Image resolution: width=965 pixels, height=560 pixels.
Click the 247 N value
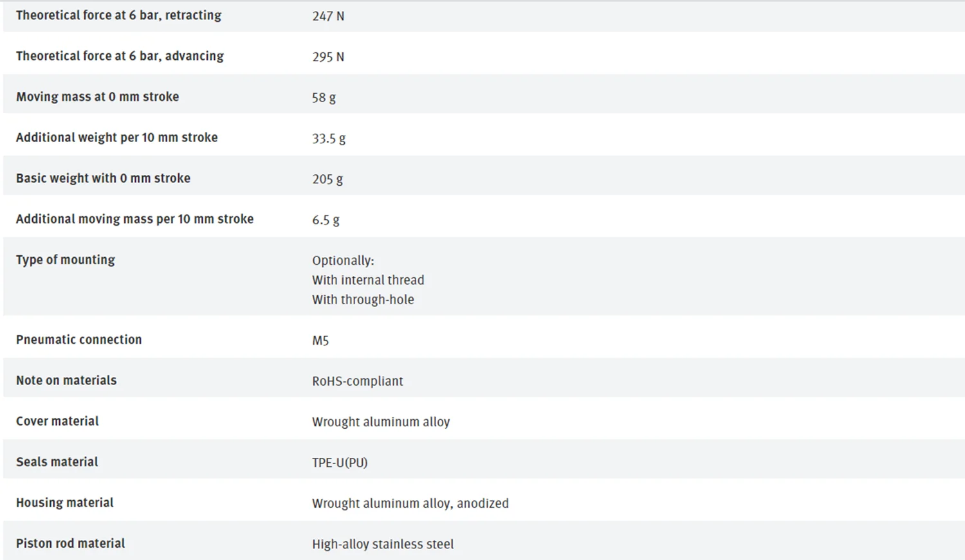coord(328,16)
